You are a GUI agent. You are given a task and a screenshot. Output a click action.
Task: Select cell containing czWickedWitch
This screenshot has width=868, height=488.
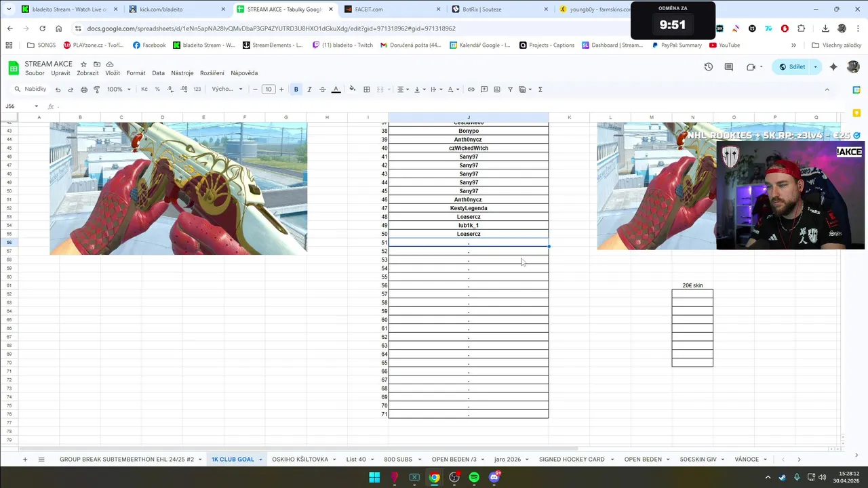coord(469,148)
